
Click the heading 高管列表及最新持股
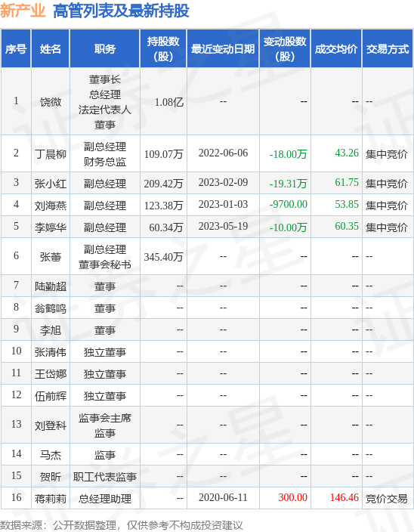pos(121,11)
